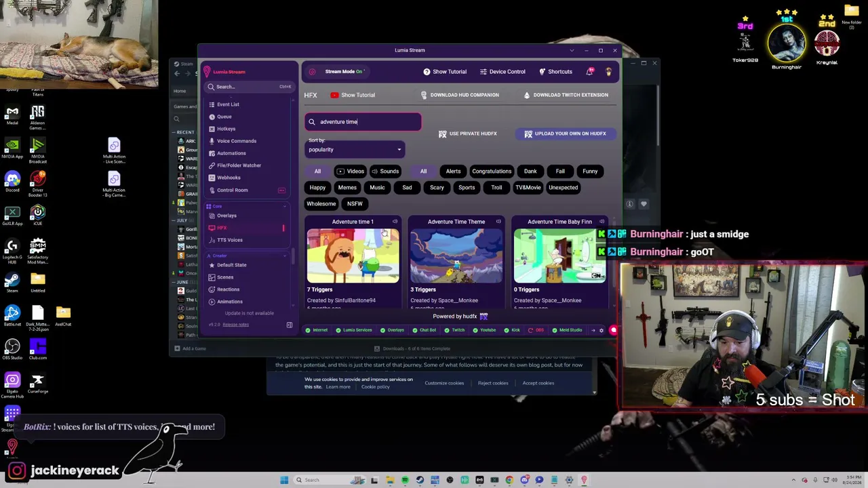
Task: Click Download Twitch Extension button
Action: (566, 95)
